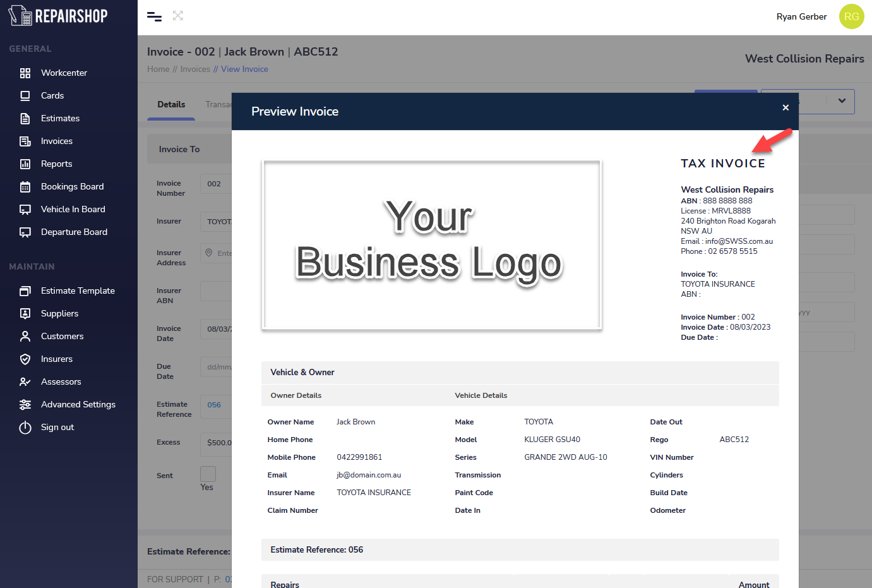The height and width of the screenshot is (588, 872).
Task: Click the Bookings Board calendar icon
Action: click(25, 187)
